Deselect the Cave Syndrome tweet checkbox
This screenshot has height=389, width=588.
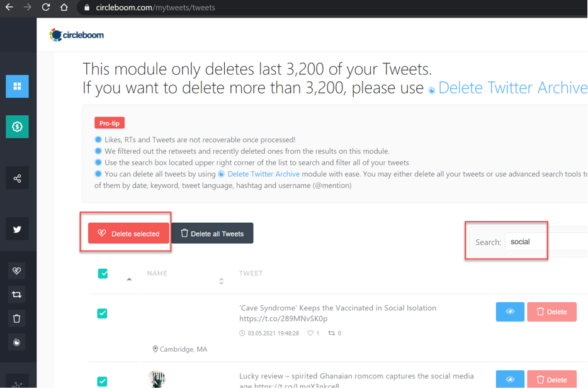click(102, 313)
